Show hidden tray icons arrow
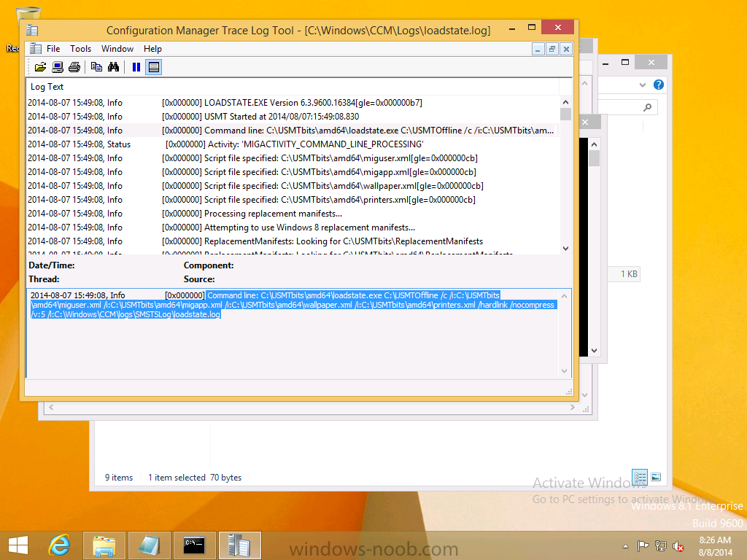This screenshot has height=560, width=747. tap(625, 546)
